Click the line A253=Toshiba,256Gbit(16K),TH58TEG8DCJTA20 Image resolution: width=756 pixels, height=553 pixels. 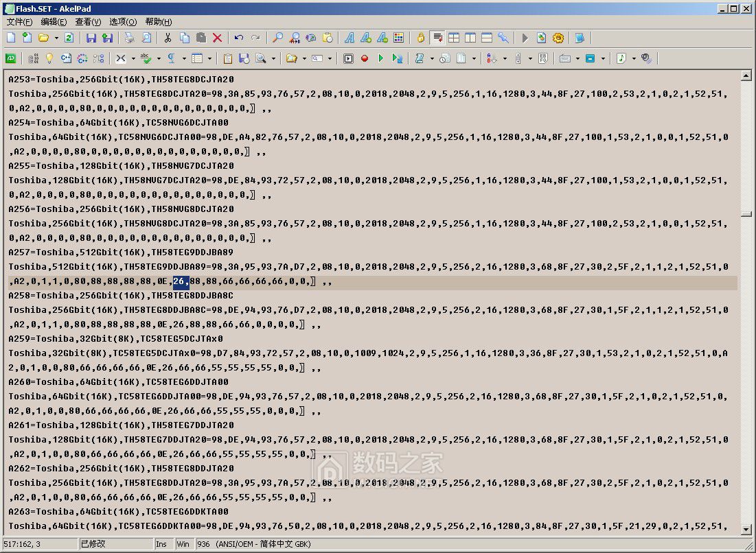(x=121, y=80)
